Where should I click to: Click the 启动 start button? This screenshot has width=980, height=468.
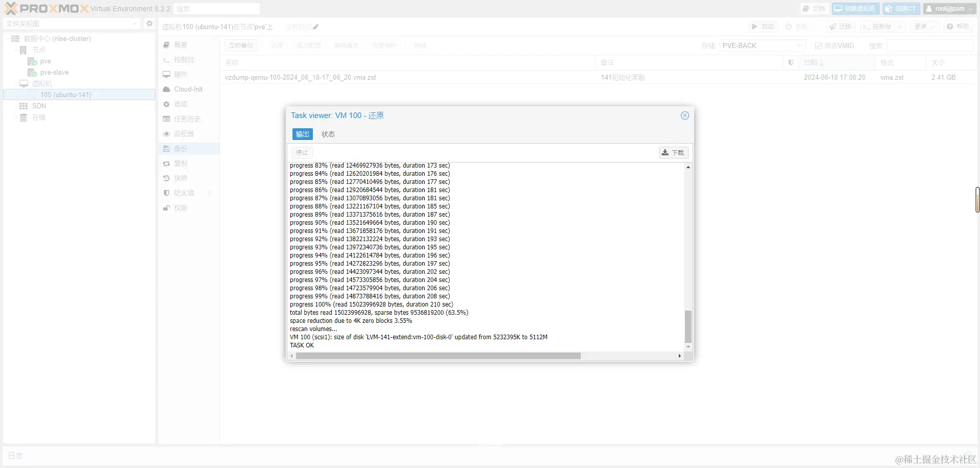[763, 27]
